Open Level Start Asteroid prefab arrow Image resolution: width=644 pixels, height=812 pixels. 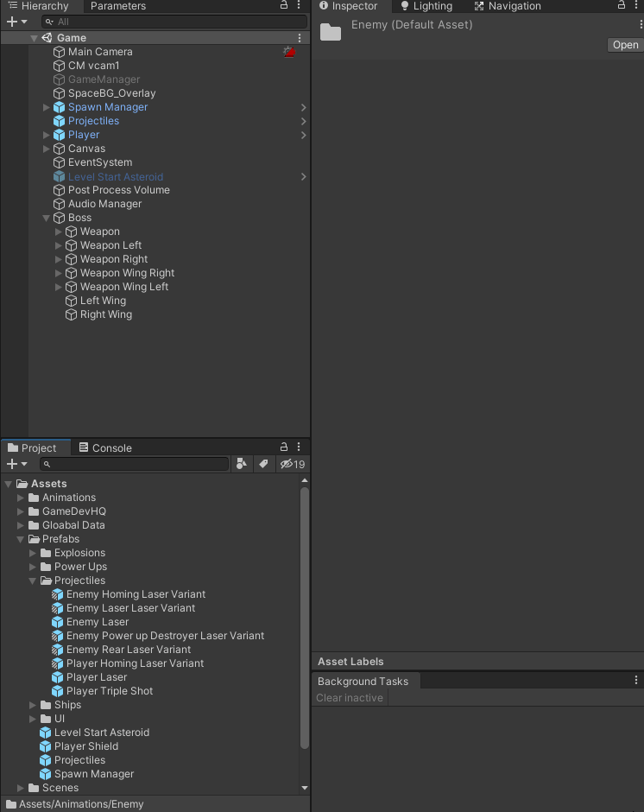(303, 176)
